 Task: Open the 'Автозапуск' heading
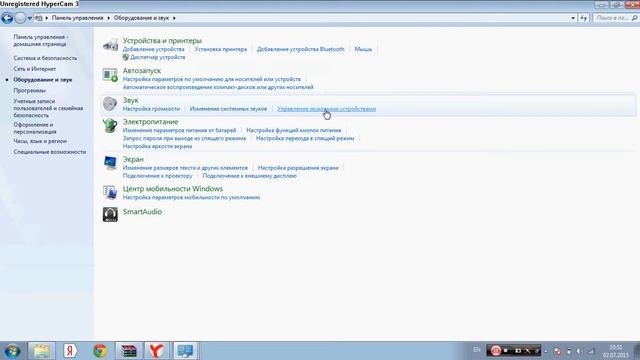142,71
